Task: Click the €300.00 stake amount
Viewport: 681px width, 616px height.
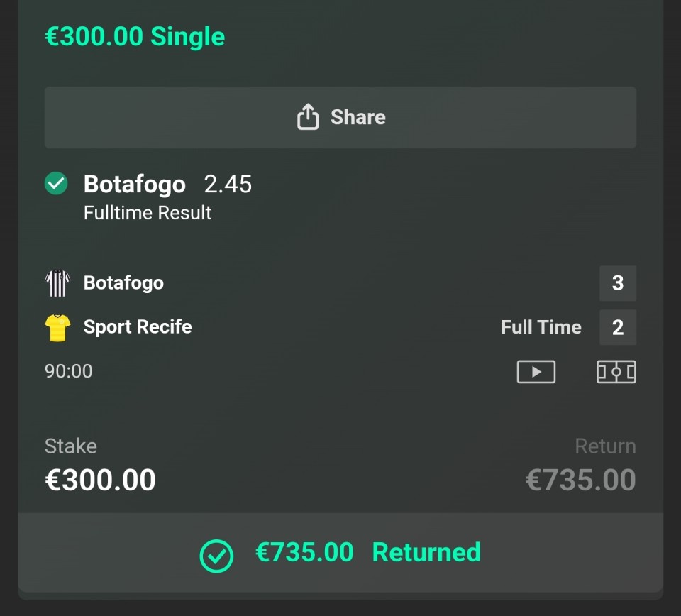Action: click(x=100, y=480)
